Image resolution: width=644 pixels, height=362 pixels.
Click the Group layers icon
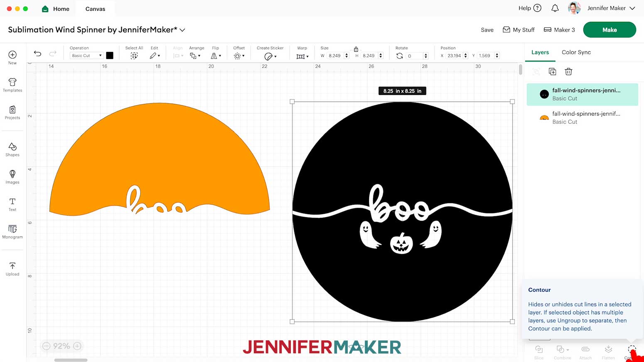[x=536, y=71]
